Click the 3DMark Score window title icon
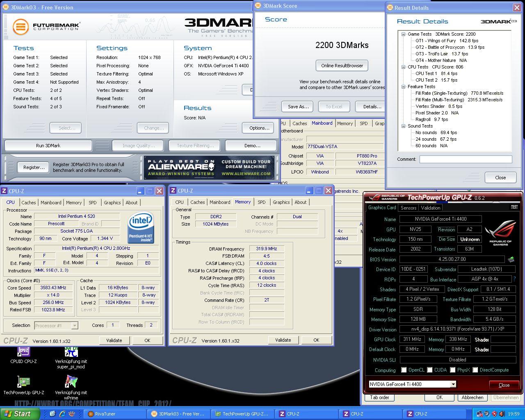The width and height of the screenshot is (525, 420). 258,6
